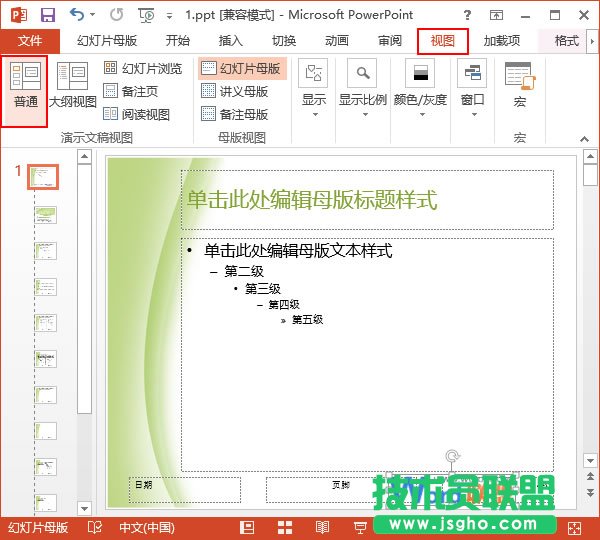Click the 宏 macros button
600x540 pixels.
pyautogui.click(x=520, y=85)
